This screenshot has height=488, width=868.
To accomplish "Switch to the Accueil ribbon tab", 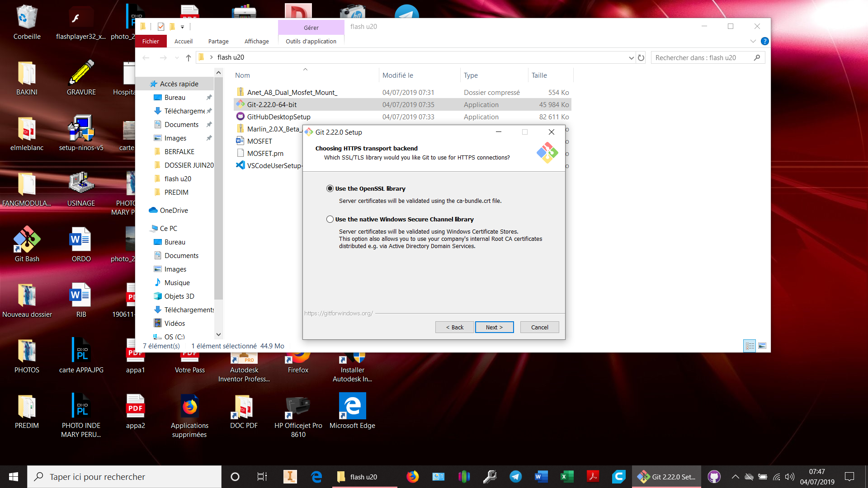I will pyautogui.click(x=184, y=41).
